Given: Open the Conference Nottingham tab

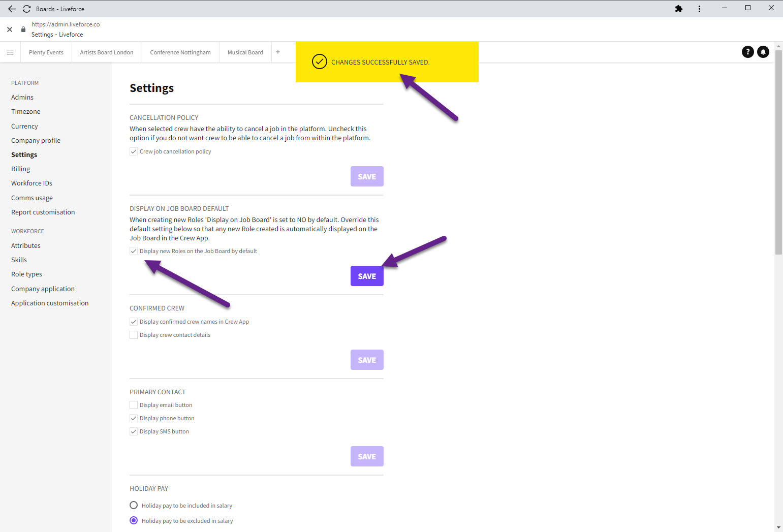Looking at the screenshot, I should 180,52.
